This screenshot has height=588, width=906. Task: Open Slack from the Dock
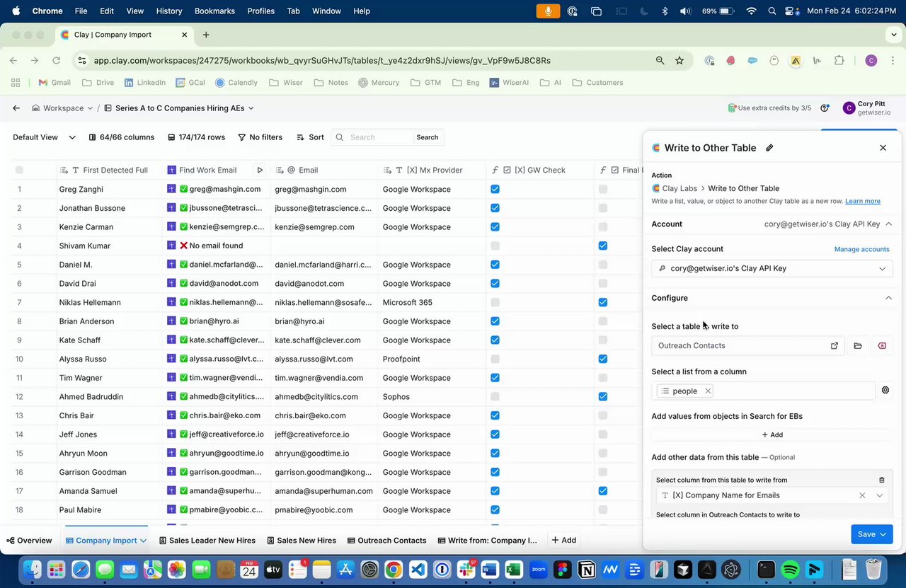(466, 569)
